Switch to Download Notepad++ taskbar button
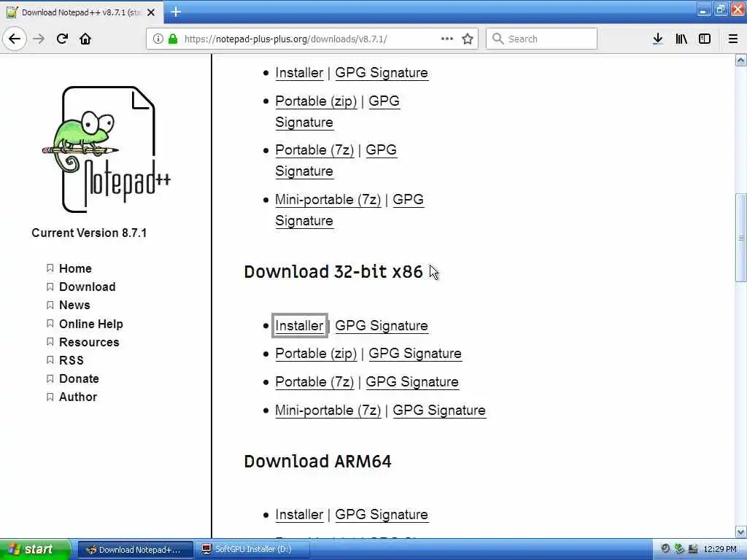Screen dimensions: 747x560 click(x=135, y=550)
